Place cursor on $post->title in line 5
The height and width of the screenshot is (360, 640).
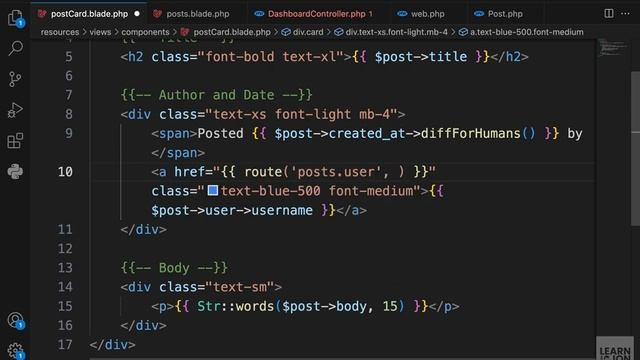pyautogui.click(x=421, y=57)
